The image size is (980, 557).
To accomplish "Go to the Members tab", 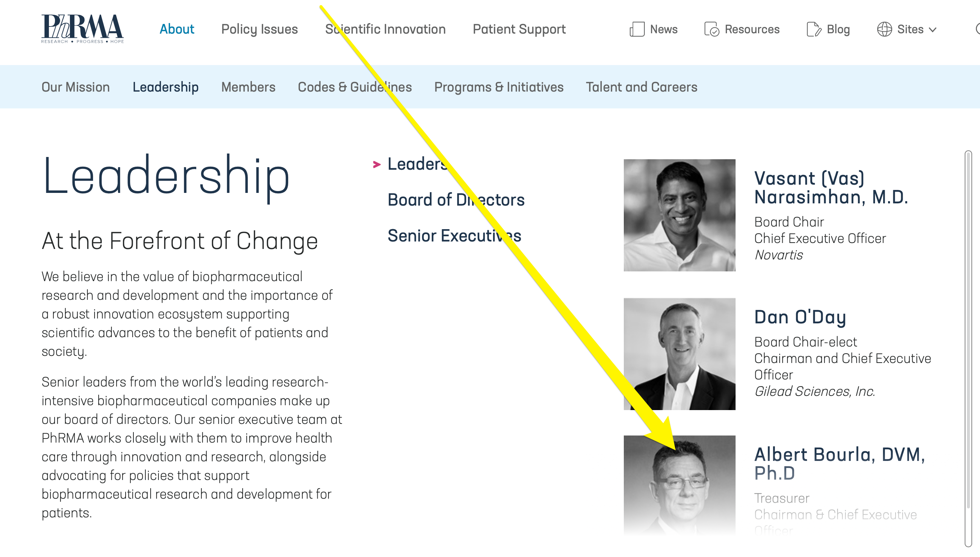I will coord(248,87).
